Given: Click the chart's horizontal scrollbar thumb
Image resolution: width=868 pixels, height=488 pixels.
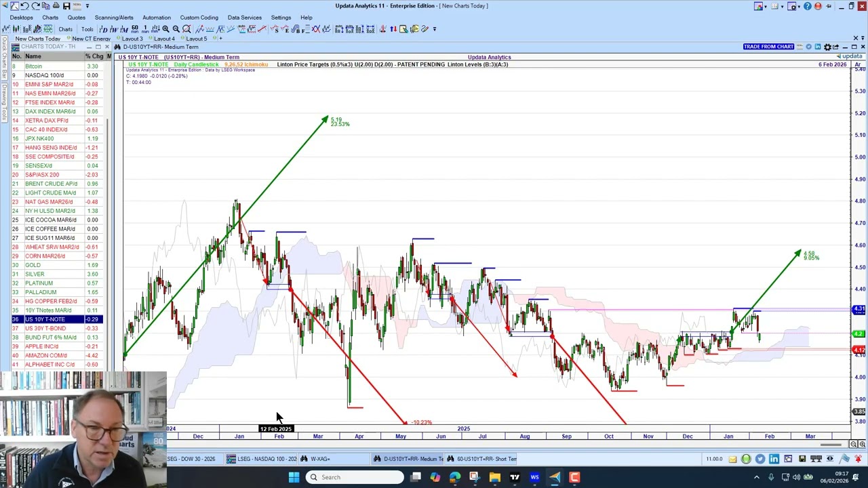Looking at the screenshot, I should [x=831, y=445].
